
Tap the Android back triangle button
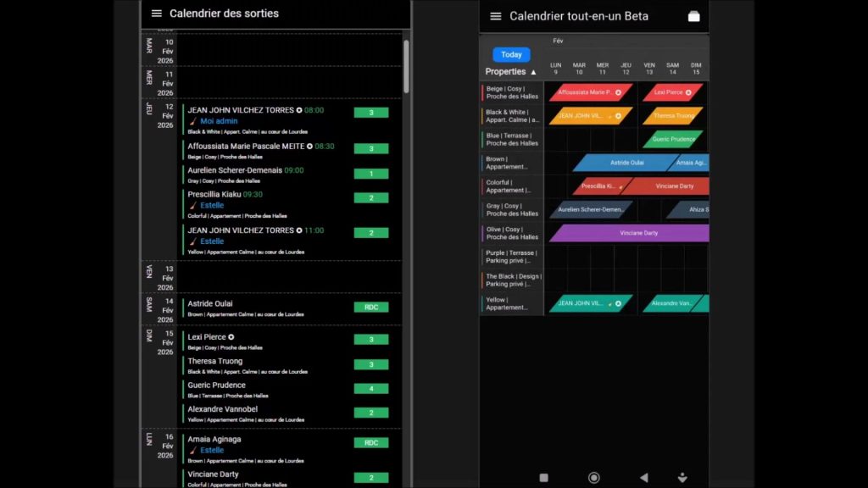(x=643, y=478)
